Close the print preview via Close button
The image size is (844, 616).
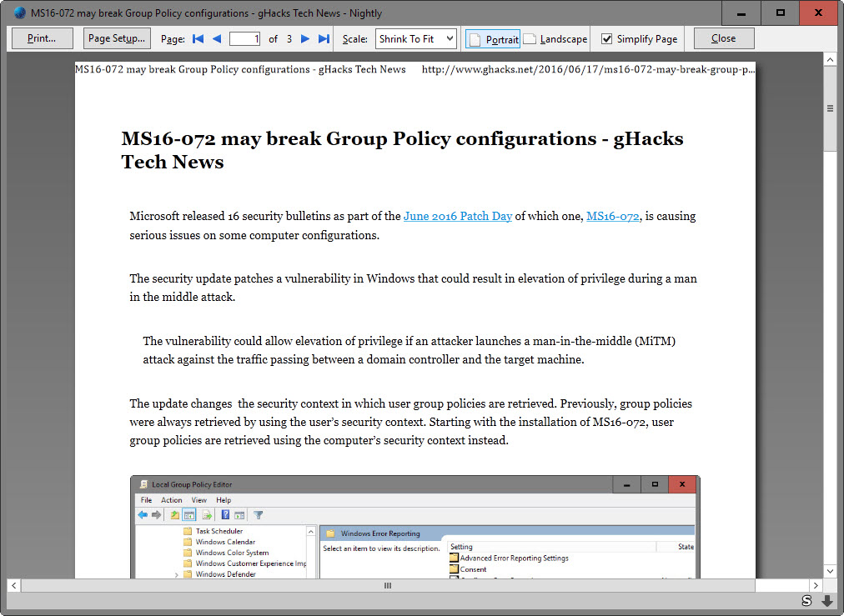723,38
